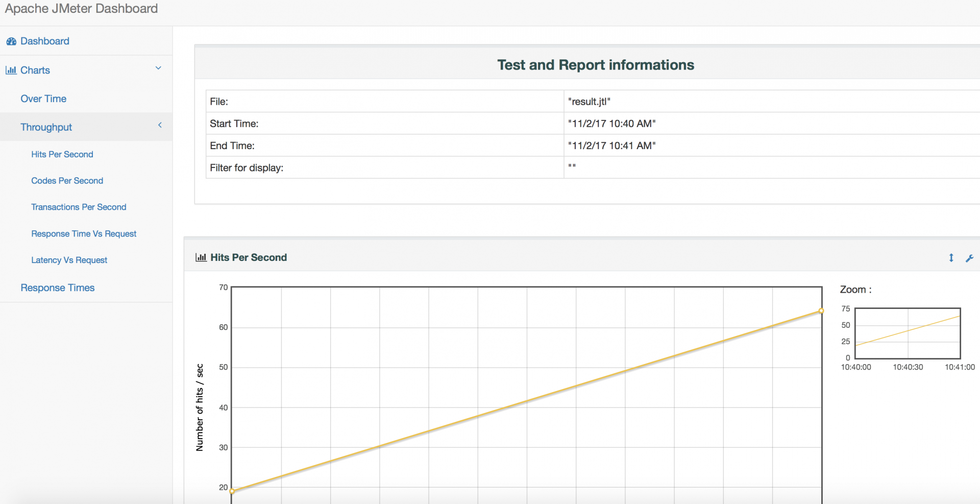Collapse the Charts menu chevron
This screenshot has height=504, width=980.
pos(158,68)
